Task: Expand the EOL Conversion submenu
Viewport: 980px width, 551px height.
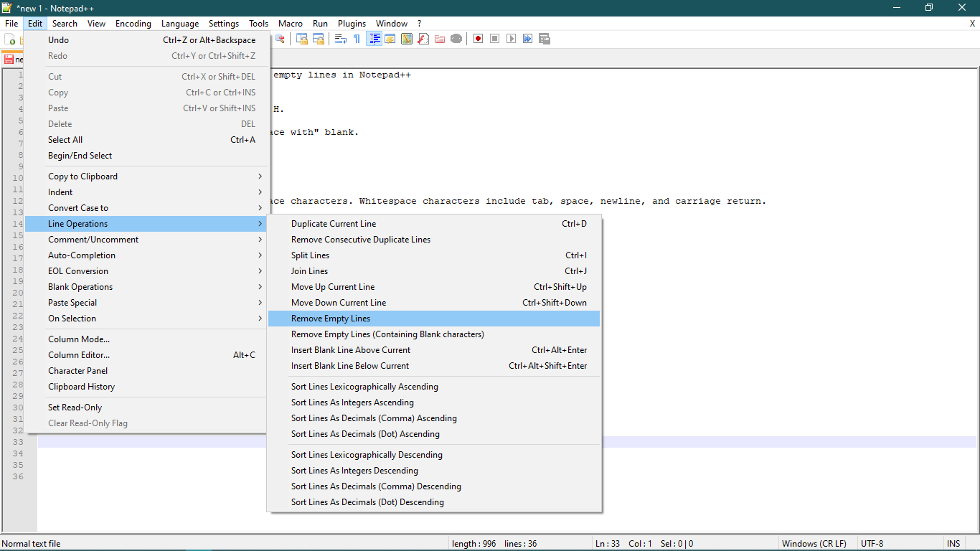Action: point(77,270)
